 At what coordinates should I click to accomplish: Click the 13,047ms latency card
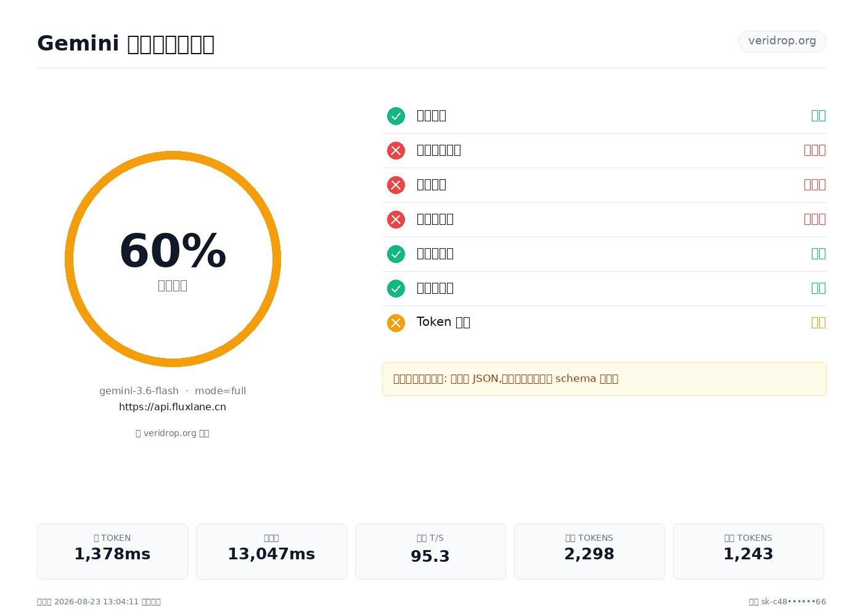tap(271, 551)
